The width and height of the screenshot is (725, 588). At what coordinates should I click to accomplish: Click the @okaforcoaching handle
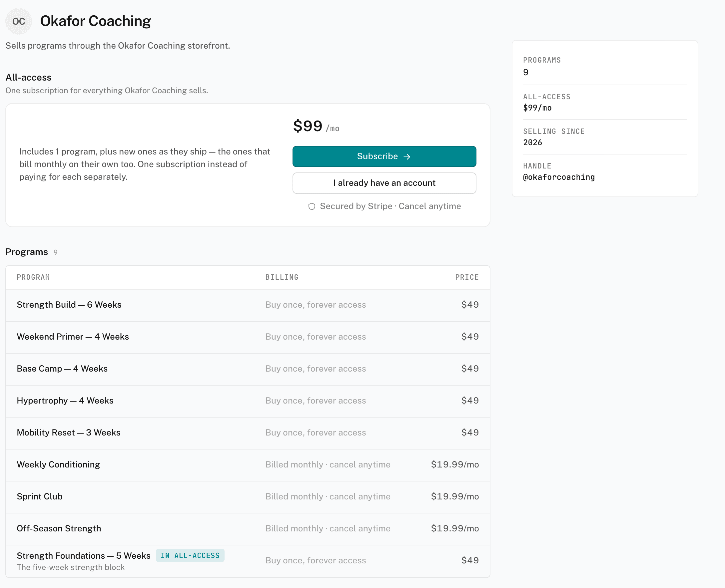(x=559, y=177)
